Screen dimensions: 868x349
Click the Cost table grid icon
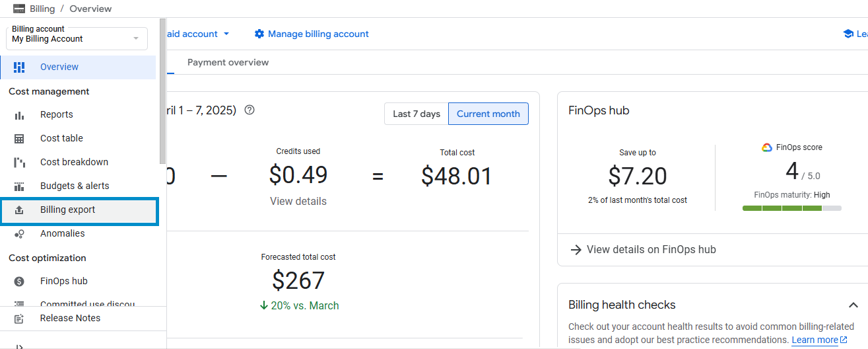(x=19, y=139)
